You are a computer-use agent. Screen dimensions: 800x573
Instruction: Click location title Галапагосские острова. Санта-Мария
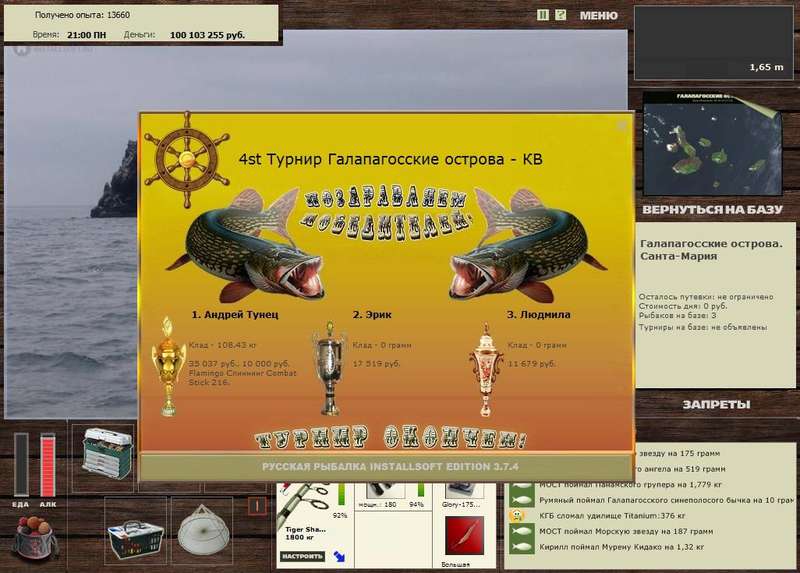[x=711, y=250]
